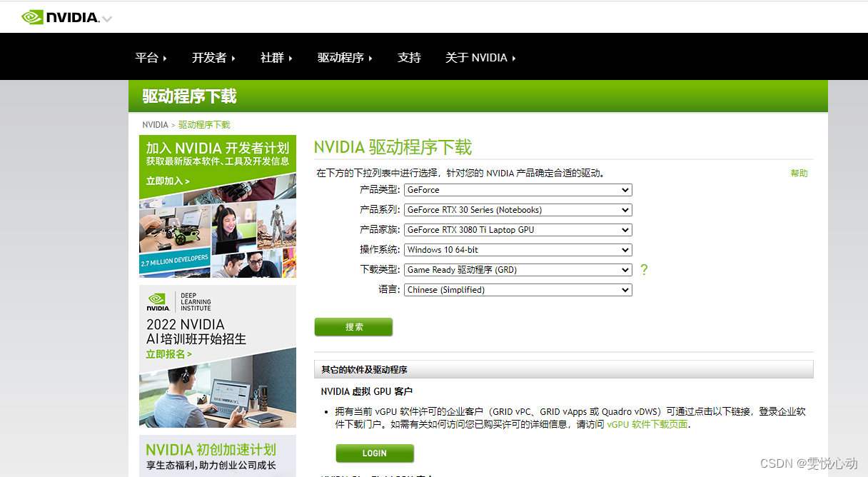The image size is (868, 477).
Task: Click the 驱动程序下载 breadcrumb link
Action: [204, 125]
